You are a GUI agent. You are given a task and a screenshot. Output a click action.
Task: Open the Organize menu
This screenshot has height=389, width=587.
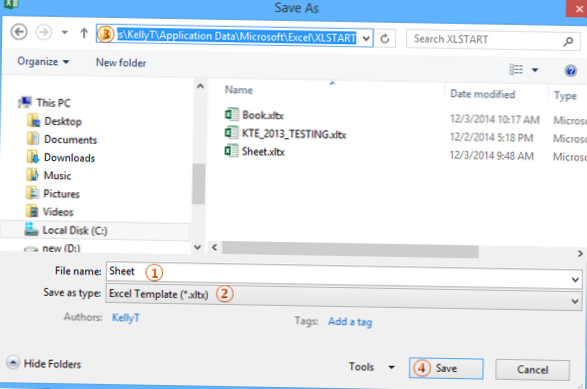(x=43, y=61)
